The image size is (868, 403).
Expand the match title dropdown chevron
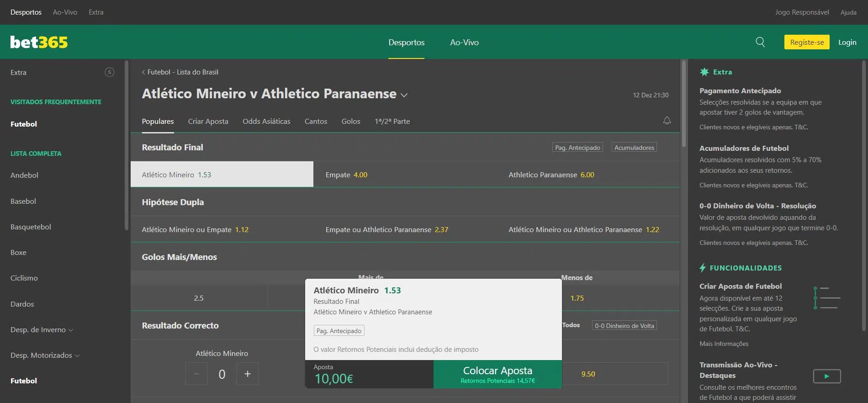[x=404, y=95]
